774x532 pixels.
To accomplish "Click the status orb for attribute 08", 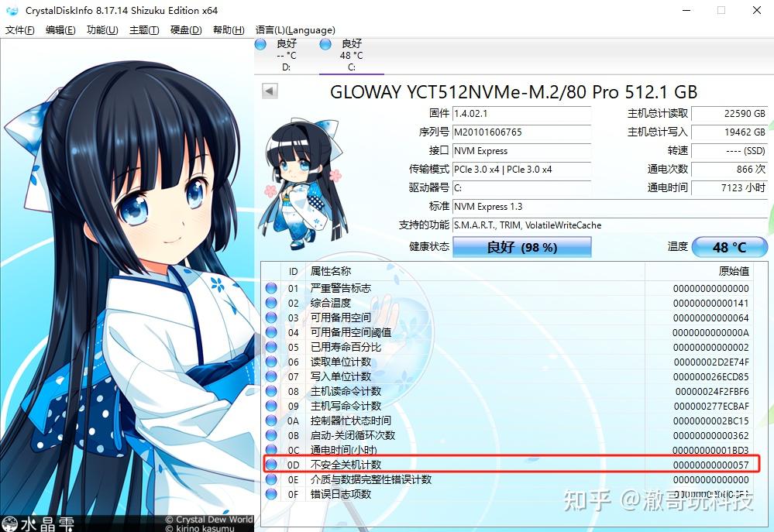I will [x=271, y=391].
